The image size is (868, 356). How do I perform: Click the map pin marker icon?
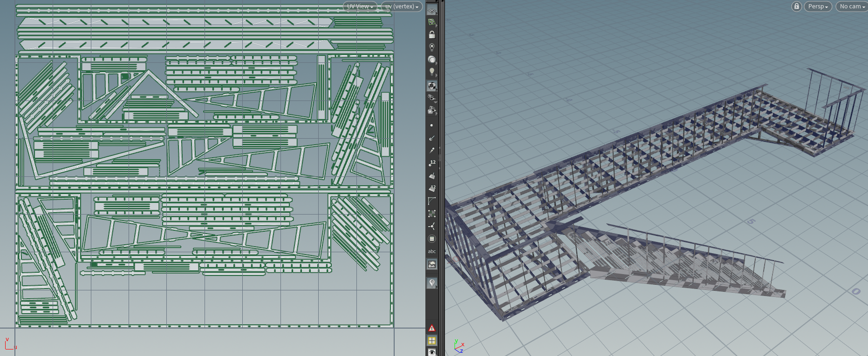432,283
